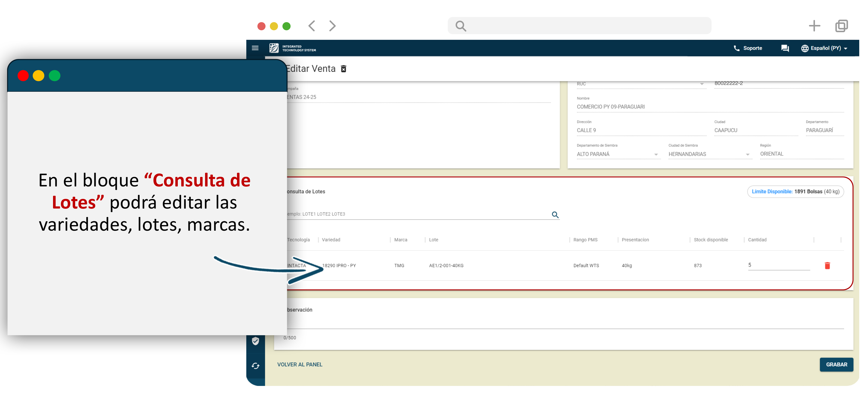Screen dimensions: 868x394
Task: Click the delete sale trash icon beside Editar Venta
Action: point(343,69)
